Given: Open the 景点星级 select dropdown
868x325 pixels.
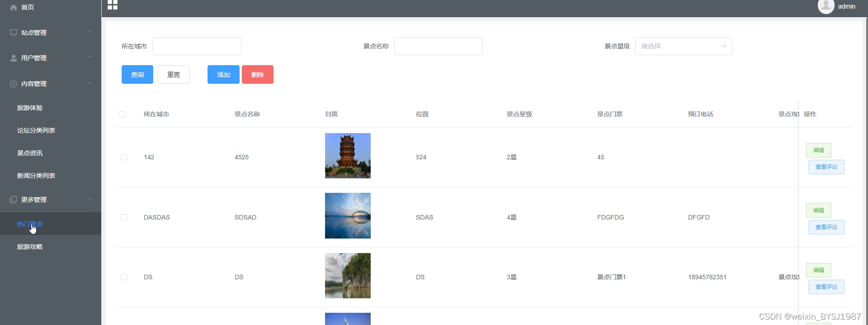Looking at the screenshot, I should tap(684, 46).
